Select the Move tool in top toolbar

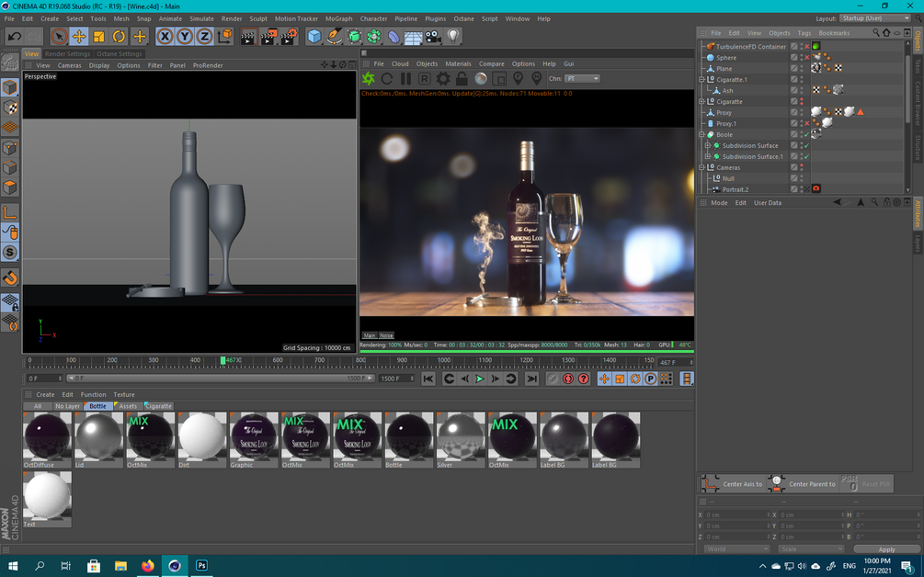(x=79, y=37)
